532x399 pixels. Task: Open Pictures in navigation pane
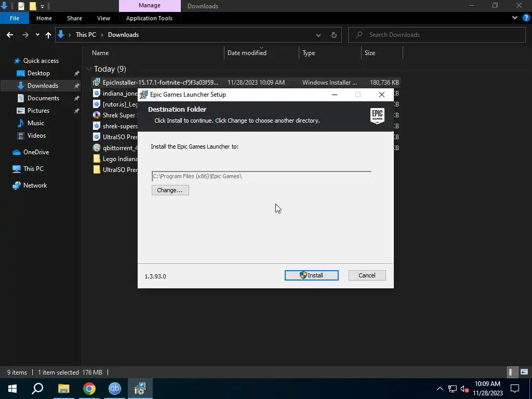coord(38,111)
